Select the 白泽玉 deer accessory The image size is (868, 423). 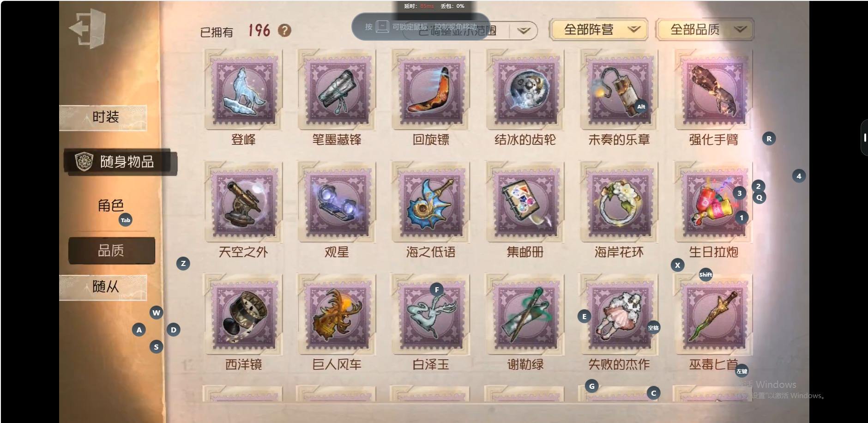pos(431,314)
